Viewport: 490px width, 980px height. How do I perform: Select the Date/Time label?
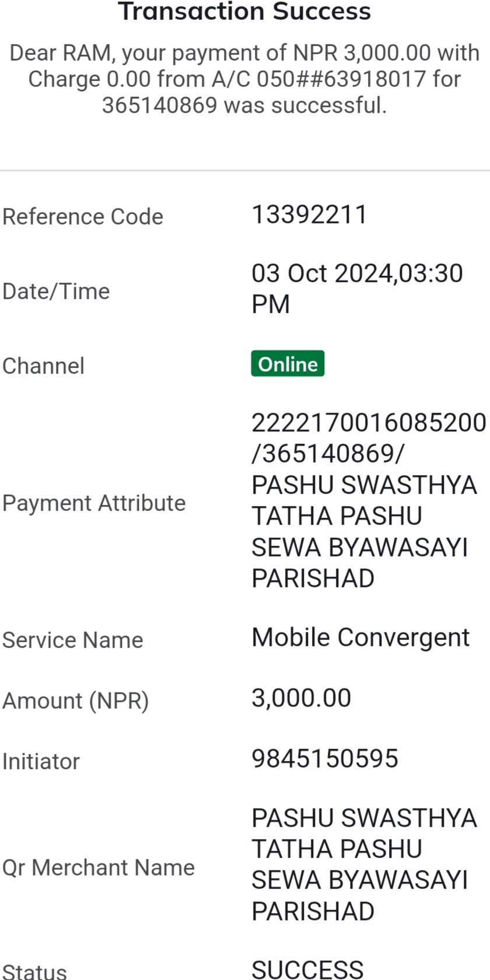[x=56, y=291]
